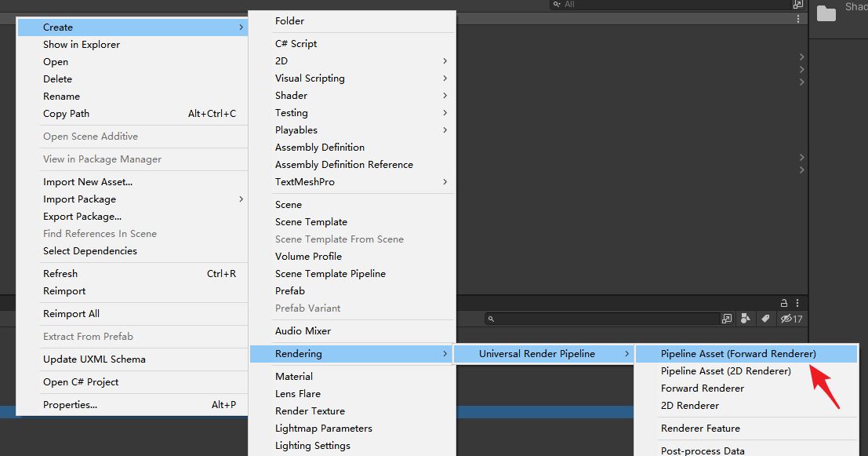This screenshot has width=868, height=456.
Task: Open Properties... menu item
Action: 133,405
